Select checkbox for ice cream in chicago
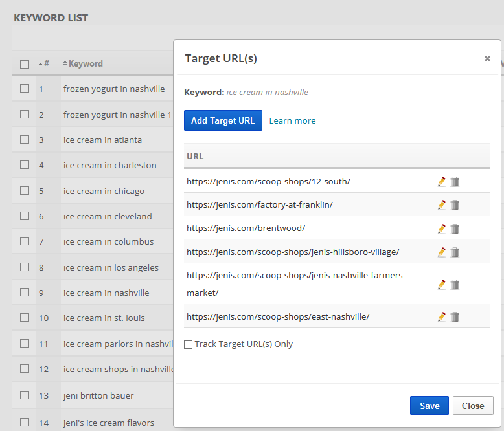The width and height of the screenshot is (504, 431). [24, 191]
